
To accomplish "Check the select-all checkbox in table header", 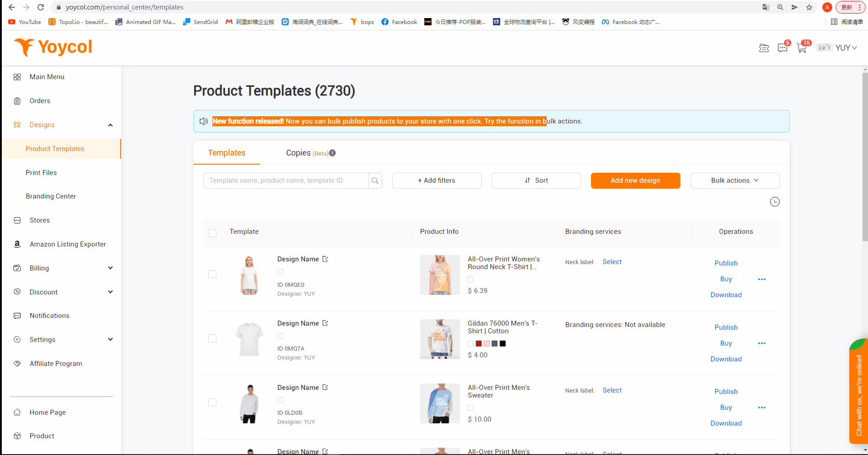I will click(212, 233).
